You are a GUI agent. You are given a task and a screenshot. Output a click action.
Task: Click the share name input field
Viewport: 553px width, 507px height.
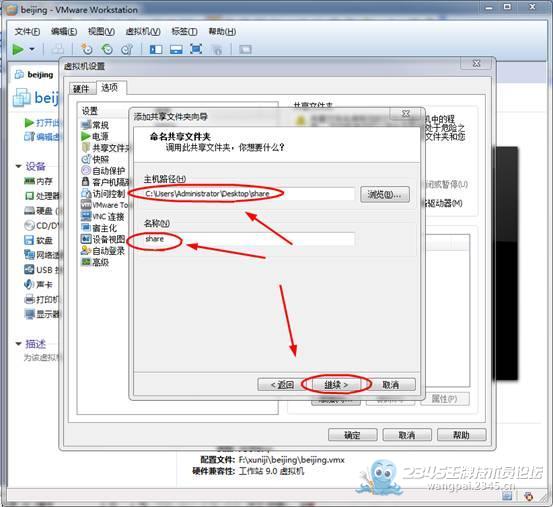coord(249,239)
